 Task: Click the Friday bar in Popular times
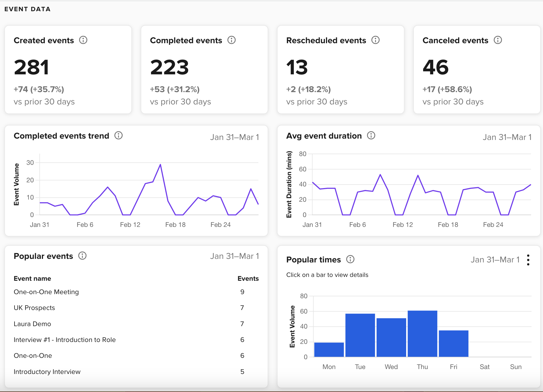(454, 344)
